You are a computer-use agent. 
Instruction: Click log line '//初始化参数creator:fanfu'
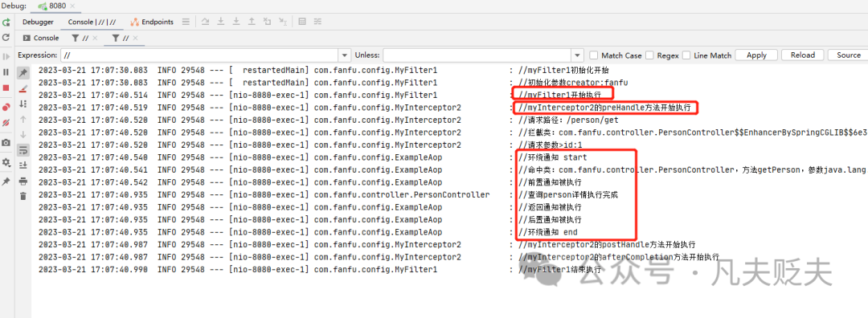tap(573, 83)
